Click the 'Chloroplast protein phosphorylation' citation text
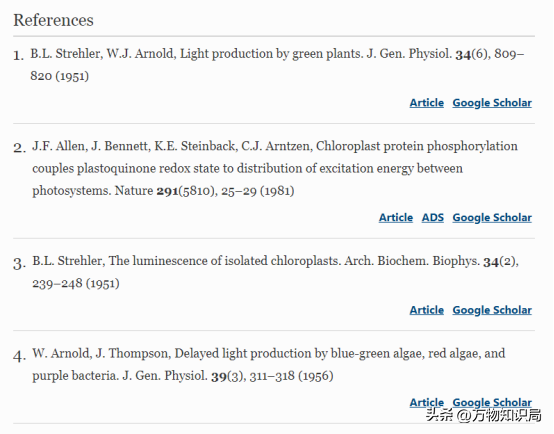 [x=417, y=146]
